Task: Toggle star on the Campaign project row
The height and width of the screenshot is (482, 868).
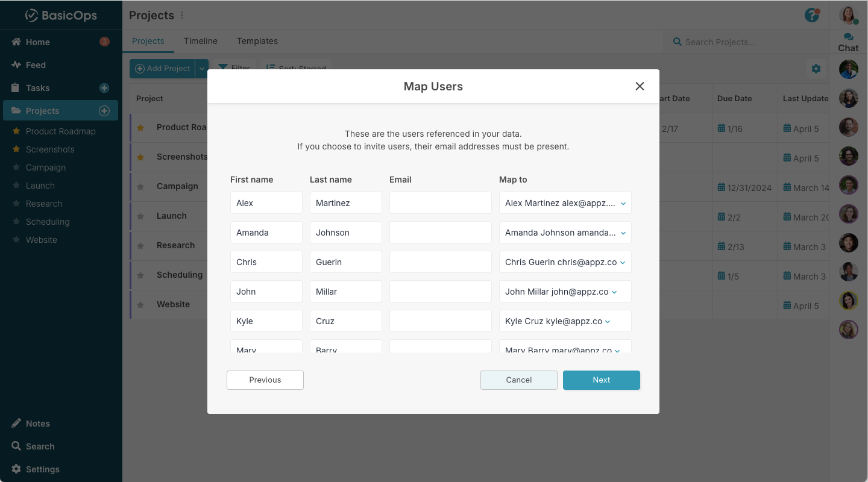Action: coord(140,187)
